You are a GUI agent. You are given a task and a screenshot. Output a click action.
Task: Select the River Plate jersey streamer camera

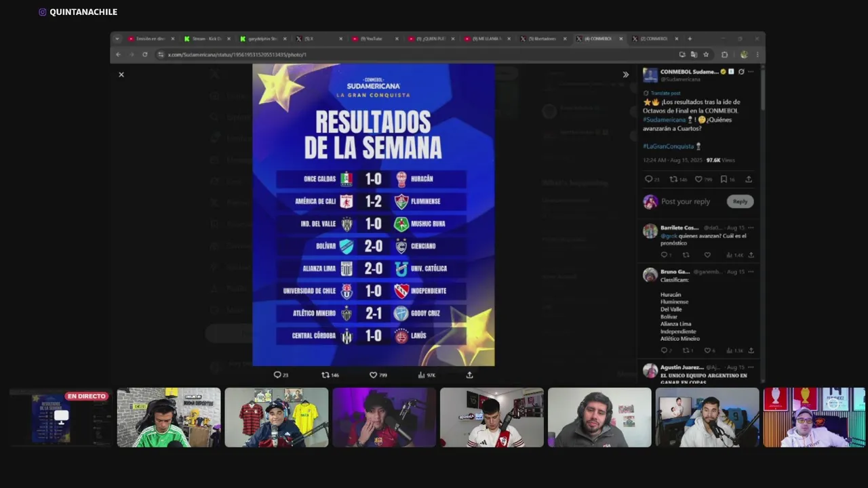492,418
